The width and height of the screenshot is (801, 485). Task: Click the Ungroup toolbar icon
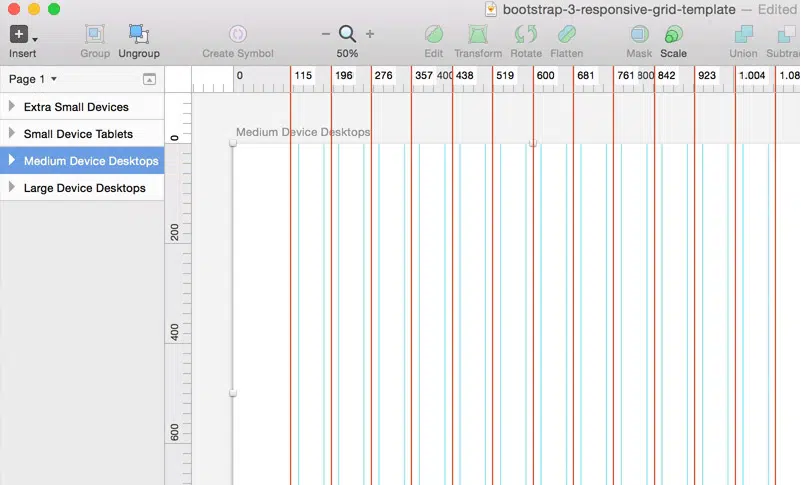[x=139, y=35]
